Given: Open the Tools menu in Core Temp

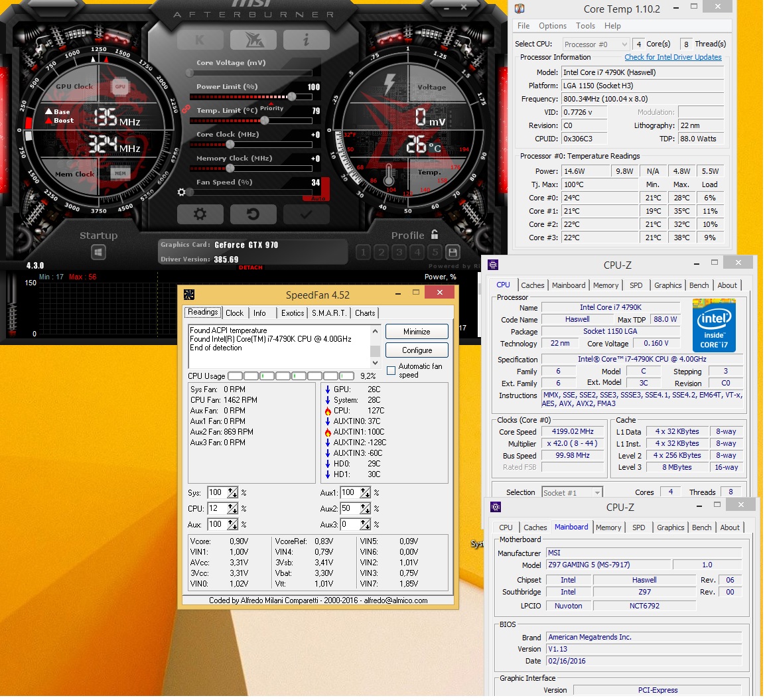Looking at the screenshot, I should (585, 26).
